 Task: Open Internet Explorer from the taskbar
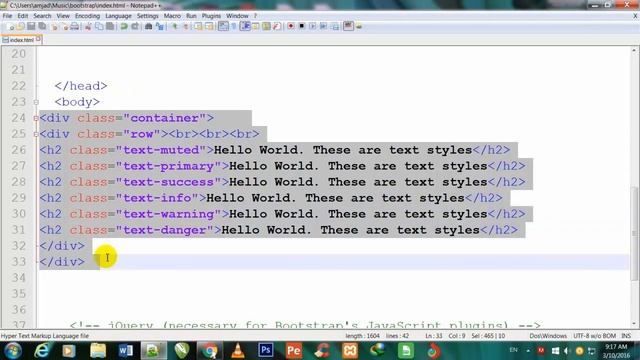(42, 351)
